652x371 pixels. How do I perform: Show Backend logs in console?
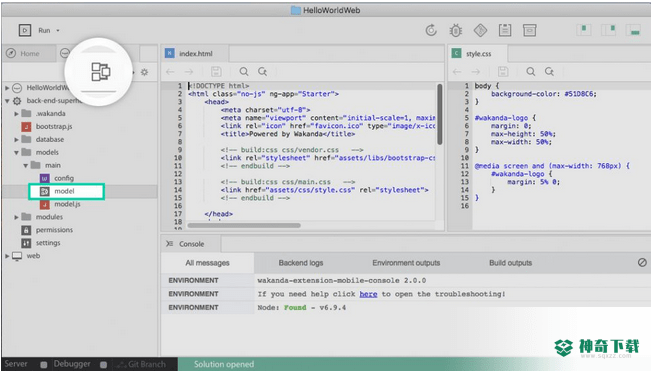[x=301, y=263]
